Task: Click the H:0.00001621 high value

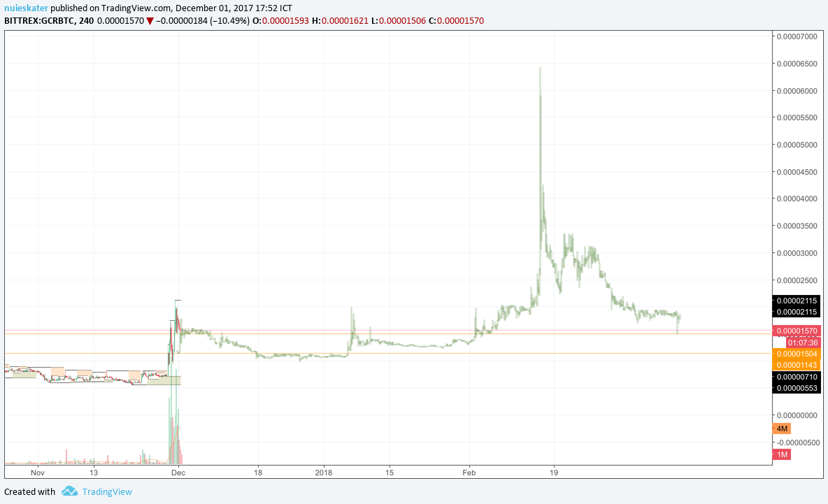Action: (x=340, y=20)
